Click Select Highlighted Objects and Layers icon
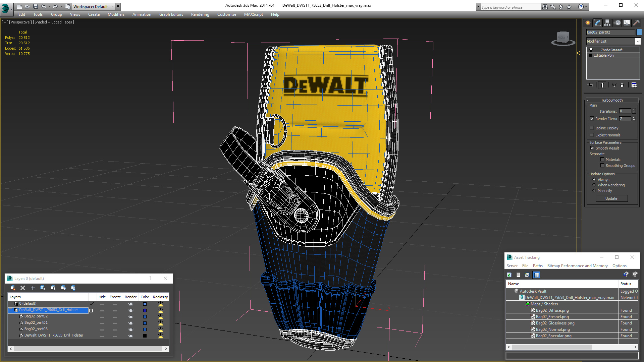The image size is (644, 362). (x=43, y=288)
